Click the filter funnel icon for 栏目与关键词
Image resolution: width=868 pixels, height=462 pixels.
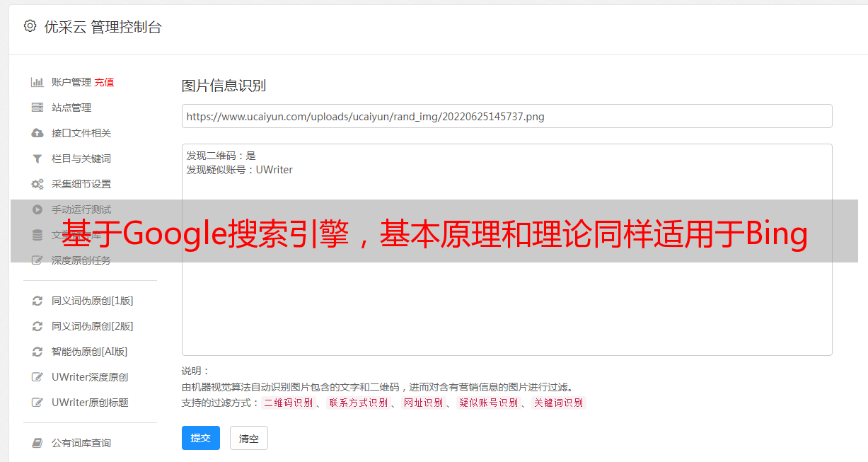click(37, 158)
